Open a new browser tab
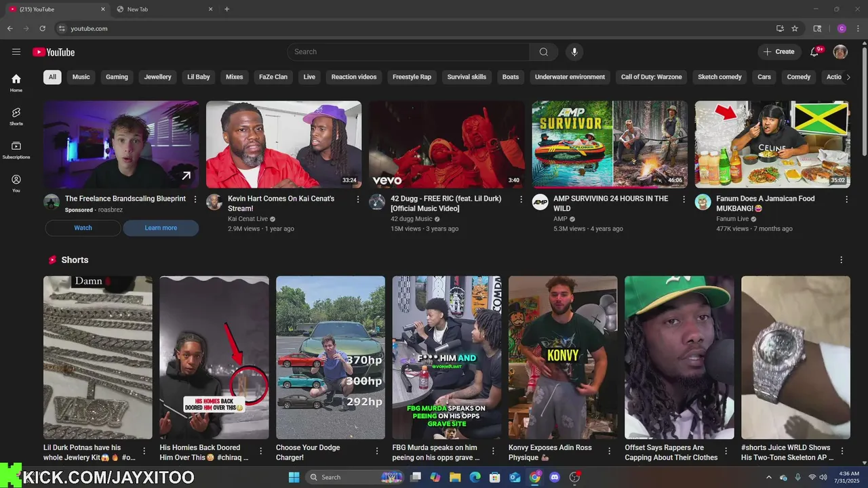This screenshot has width=868, height=488. [226, 9]
